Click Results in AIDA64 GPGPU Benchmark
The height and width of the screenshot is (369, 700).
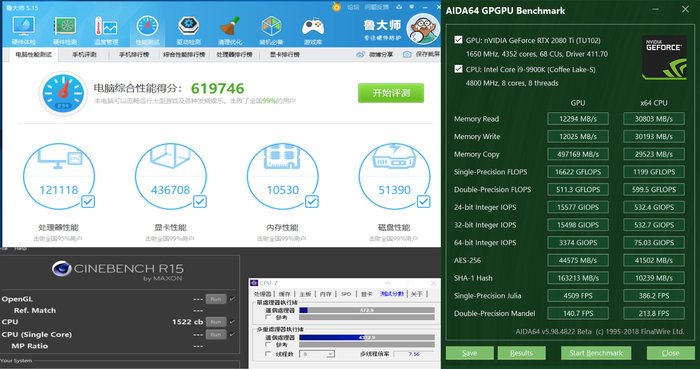point(521,353)
